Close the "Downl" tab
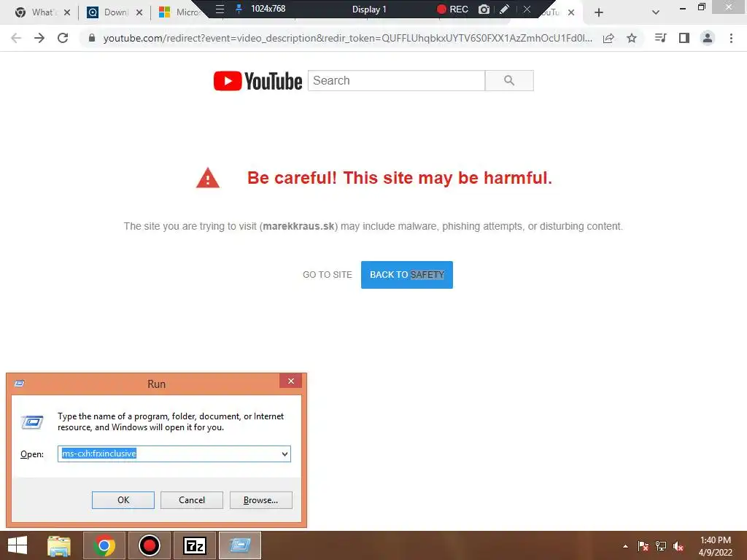This screenshot has height=560, width=747. (x=139, y=12)
